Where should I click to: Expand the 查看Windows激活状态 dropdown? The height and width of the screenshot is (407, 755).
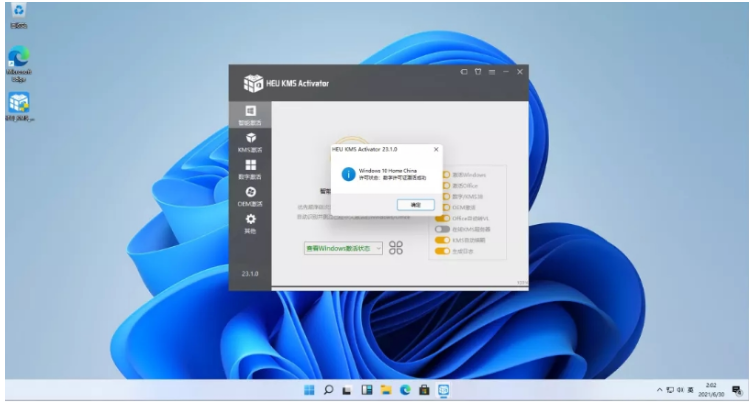point(344,248)
